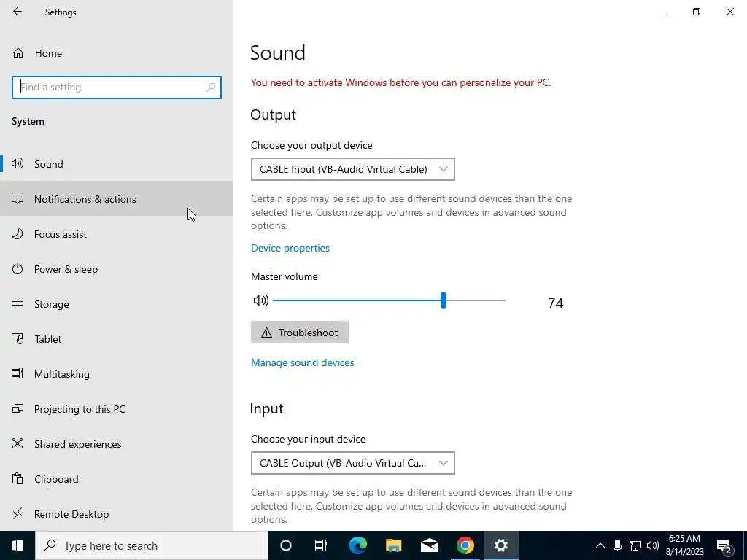Open Clipboard settings page
The height and width of the screenshot is (560, 747).
[117, 478]
